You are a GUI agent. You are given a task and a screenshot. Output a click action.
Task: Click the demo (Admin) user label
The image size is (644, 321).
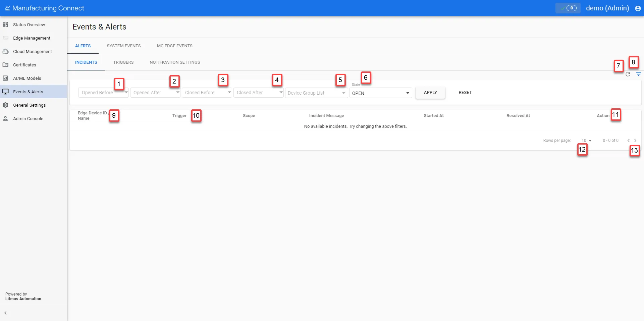(x=607, y=8)
